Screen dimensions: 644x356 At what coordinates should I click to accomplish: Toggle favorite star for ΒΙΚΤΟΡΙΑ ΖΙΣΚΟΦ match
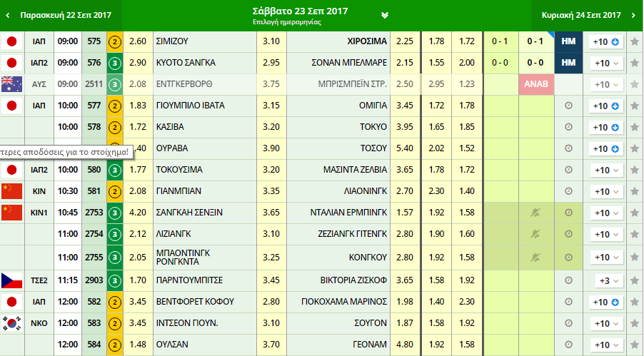pos(634,280)
